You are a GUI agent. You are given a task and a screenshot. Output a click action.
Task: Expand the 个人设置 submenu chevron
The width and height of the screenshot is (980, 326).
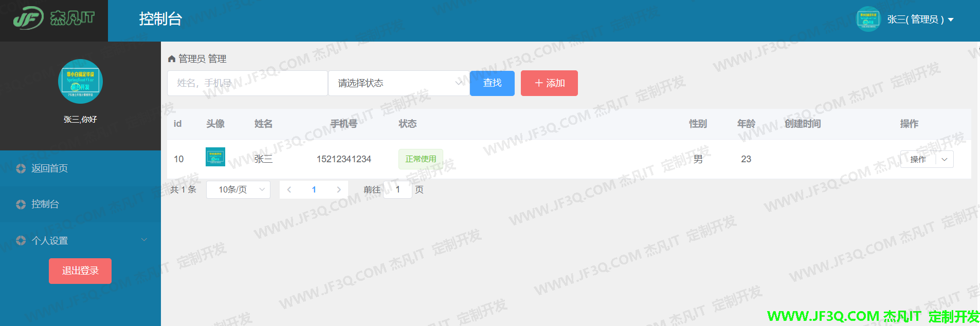tap(144, 240)
